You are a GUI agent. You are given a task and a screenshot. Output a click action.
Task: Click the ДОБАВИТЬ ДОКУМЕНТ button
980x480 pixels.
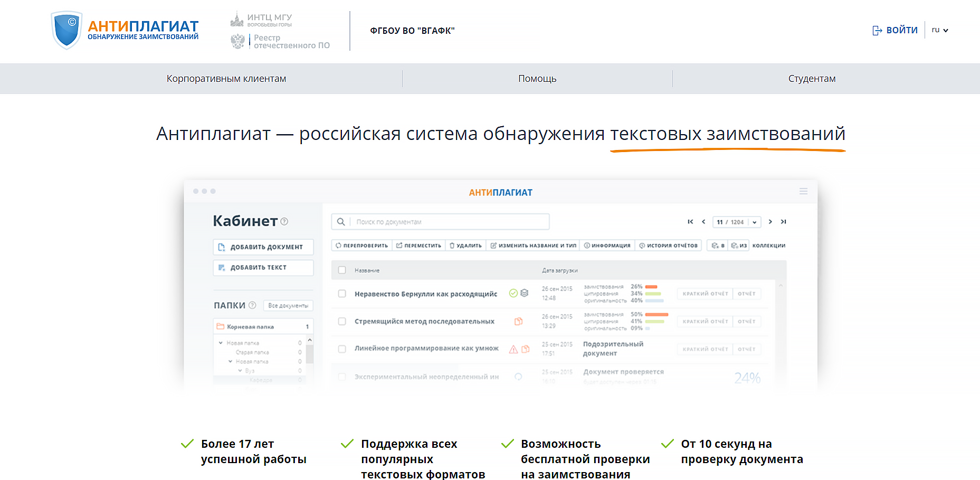coord(263,247)
